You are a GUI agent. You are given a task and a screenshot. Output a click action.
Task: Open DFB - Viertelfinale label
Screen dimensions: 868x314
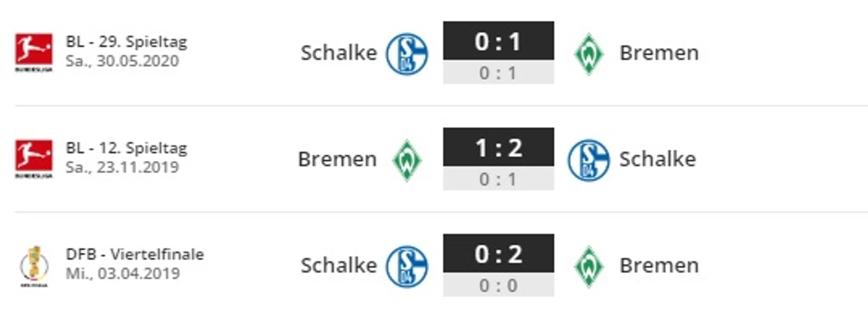tap(135, 254)
